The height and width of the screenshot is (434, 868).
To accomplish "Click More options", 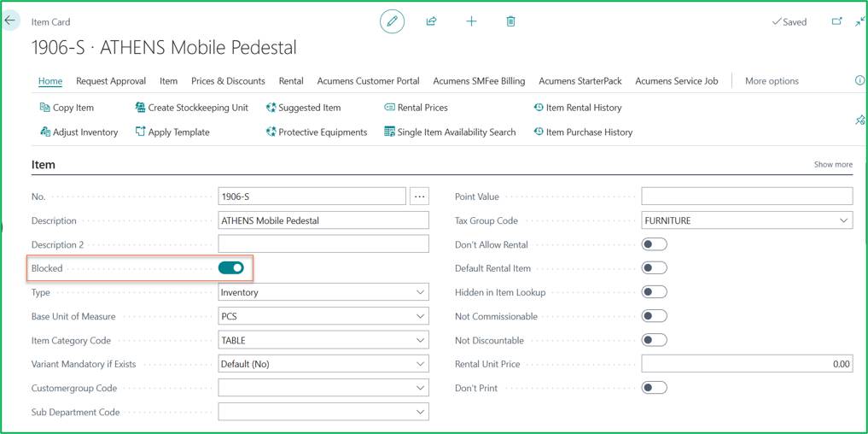I will [772, 81].
